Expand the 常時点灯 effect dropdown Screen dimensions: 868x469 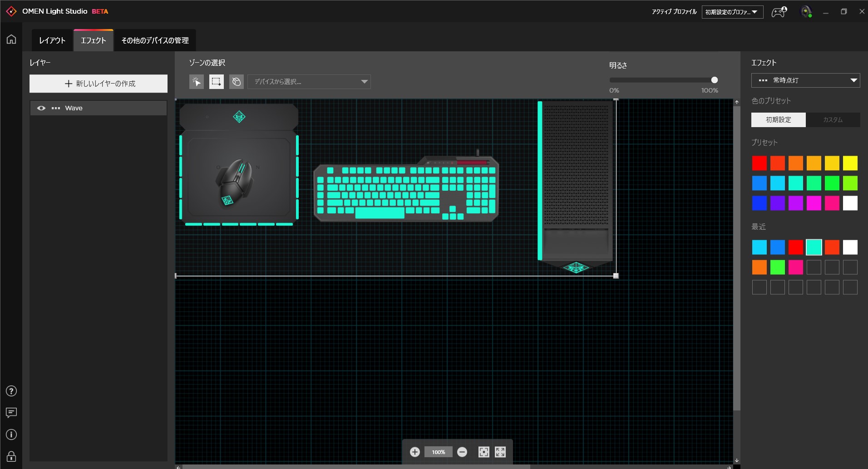[805, 80]
